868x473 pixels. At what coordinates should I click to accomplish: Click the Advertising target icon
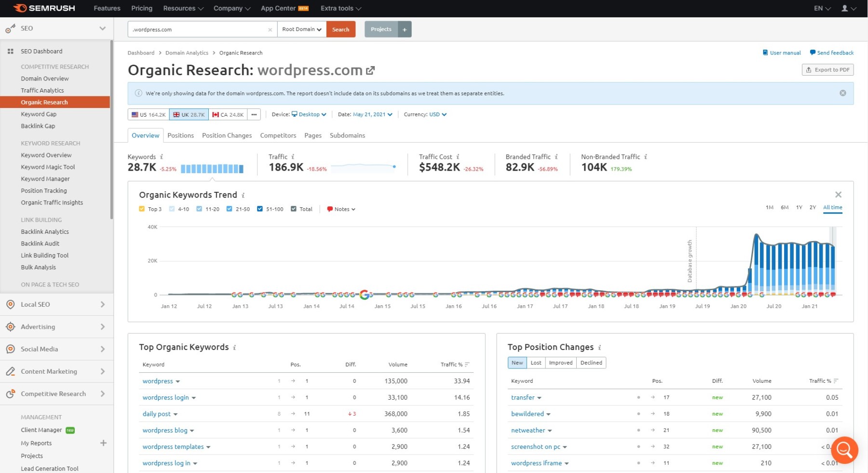[x=10, y=327]
